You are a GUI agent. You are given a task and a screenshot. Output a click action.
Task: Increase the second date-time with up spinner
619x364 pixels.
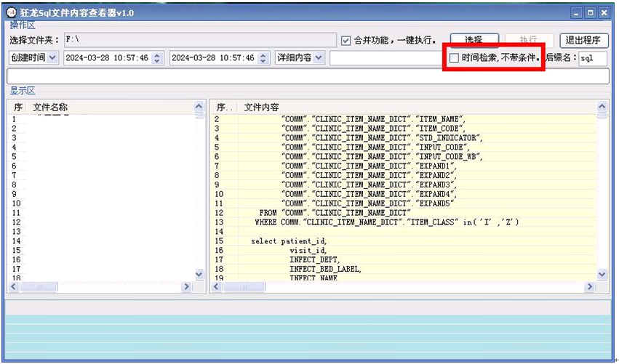click(263, 54)
